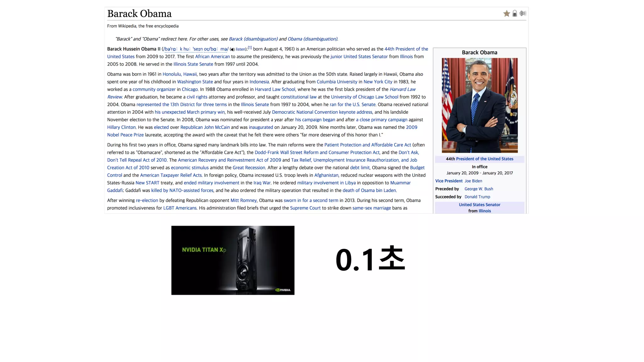
Task: Open the George W. Bush link
Action: point(479,189)
